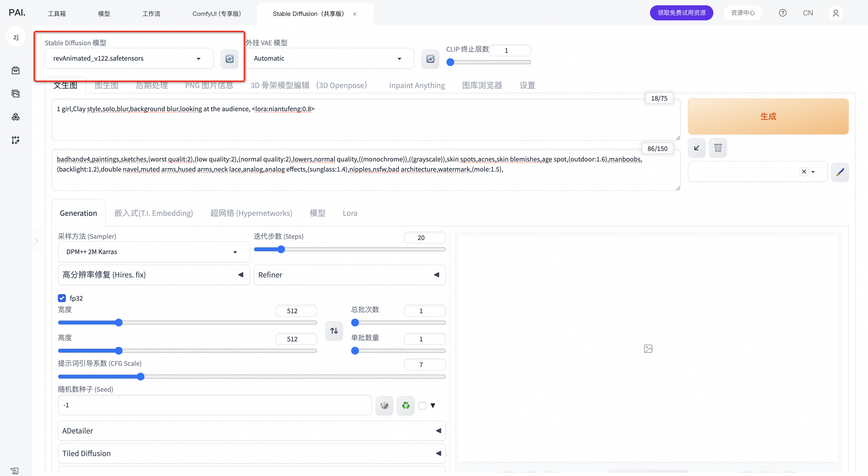Refresh the external VAE model list
Viewport: 868px width, 476px height.
[x=430, y=59]
